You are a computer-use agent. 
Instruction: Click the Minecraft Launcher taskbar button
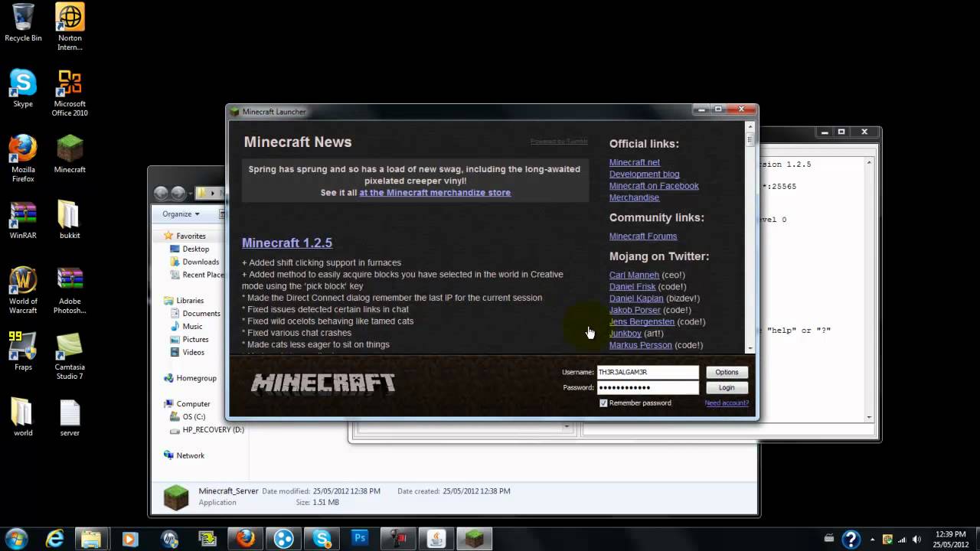[x=475, y=539]
